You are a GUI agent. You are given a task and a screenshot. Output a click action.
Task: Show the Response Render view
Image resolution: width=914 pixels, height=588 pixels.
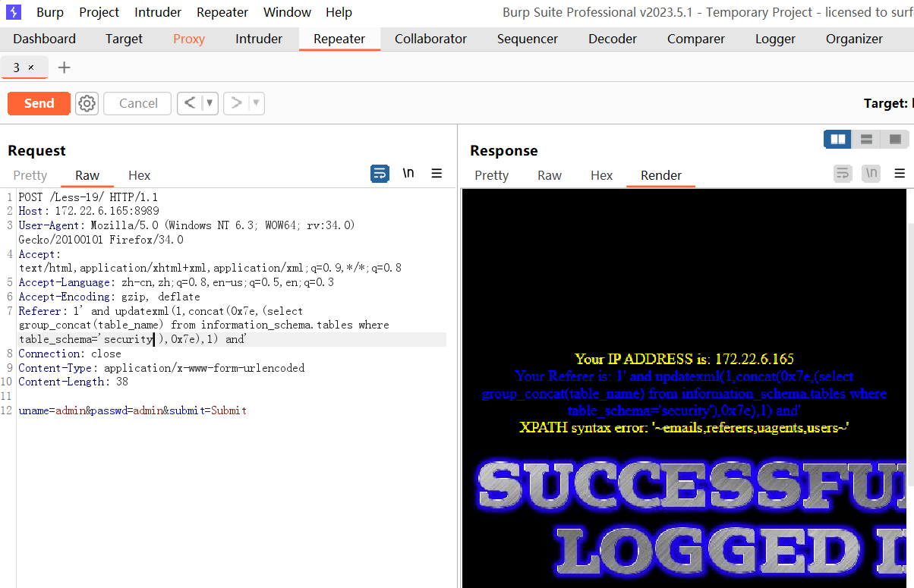pos(661,175)
